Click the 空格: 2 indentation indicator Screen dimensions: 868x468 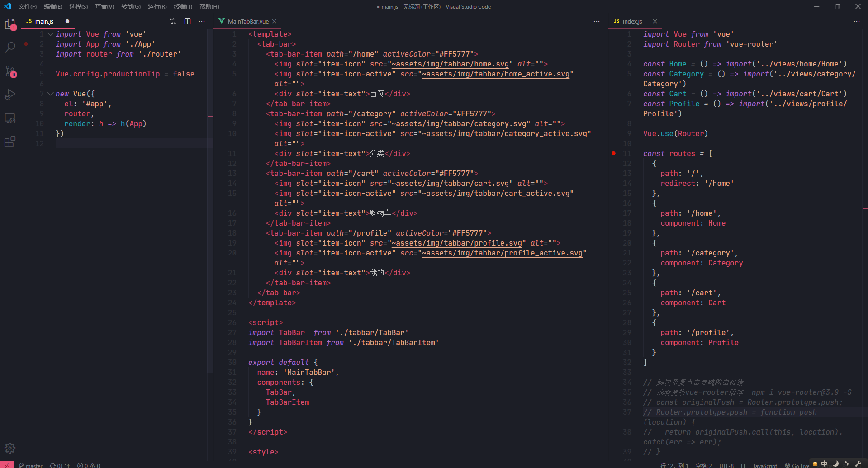pos(703,465)
